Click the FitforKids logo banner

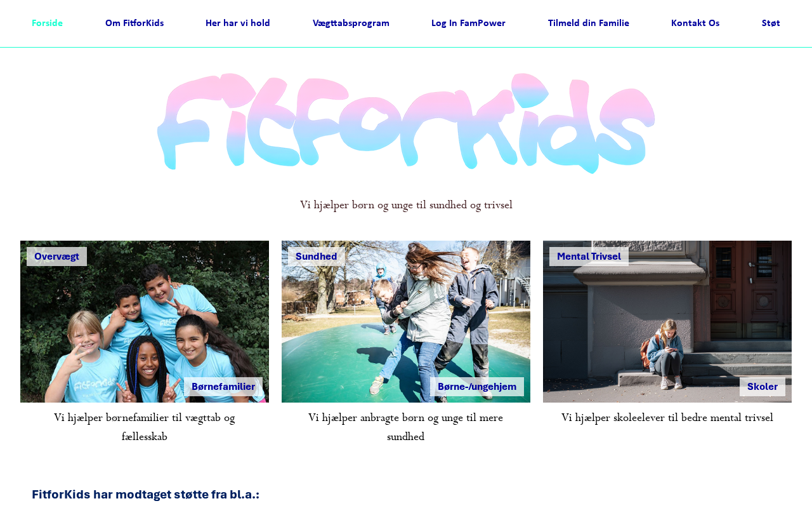(406, 123)
